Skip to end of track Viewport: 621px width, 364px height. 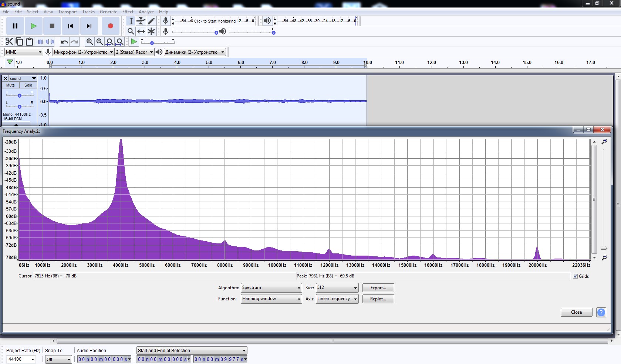click(89, 26)
